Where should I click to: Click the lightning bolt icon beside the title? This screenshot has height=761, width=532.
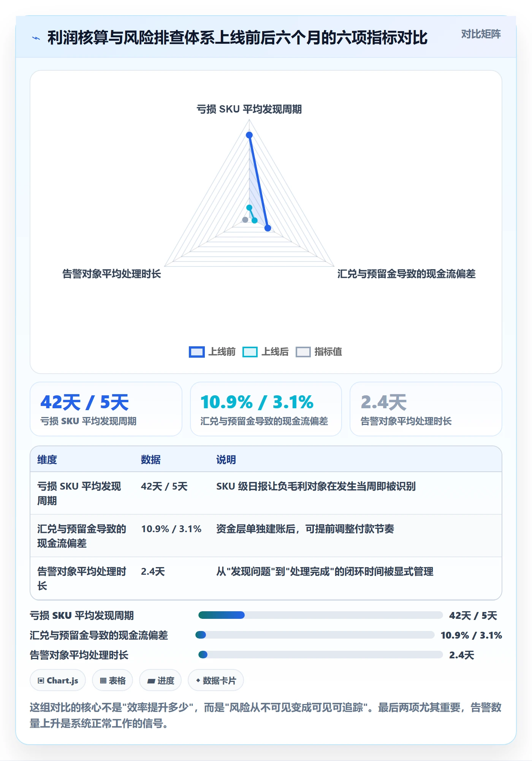coord(36,38)
